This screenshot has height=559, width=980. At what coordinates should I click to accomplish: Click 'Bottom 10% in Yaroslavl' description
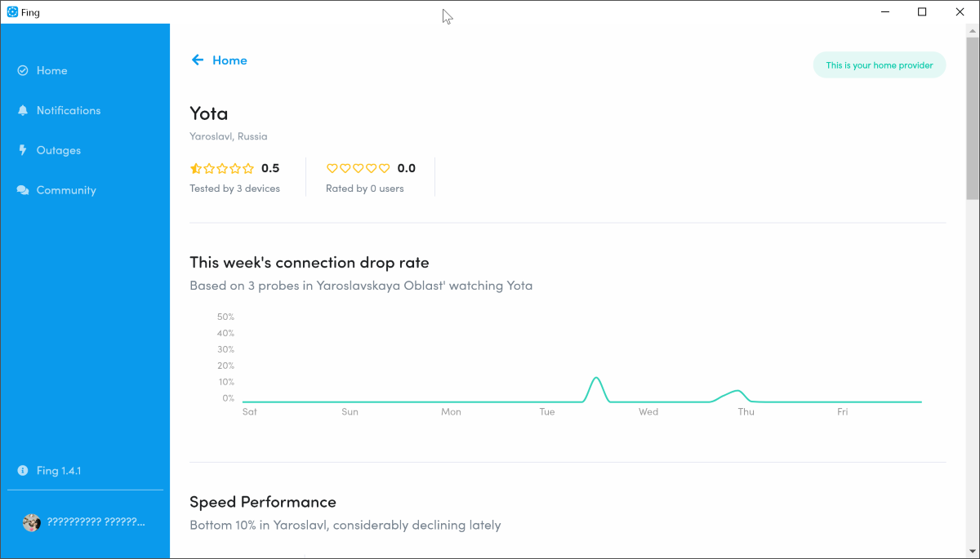point(345,526)
